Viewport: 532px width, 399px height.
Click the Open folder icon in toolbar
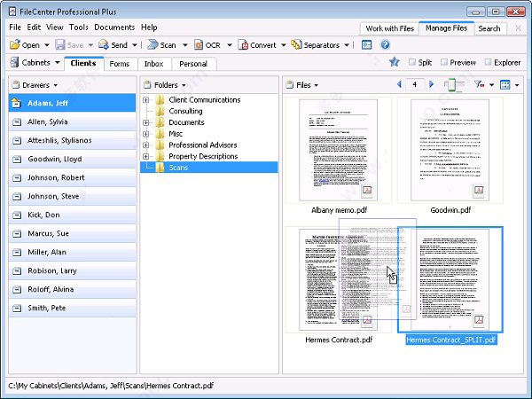coord(15,45)
